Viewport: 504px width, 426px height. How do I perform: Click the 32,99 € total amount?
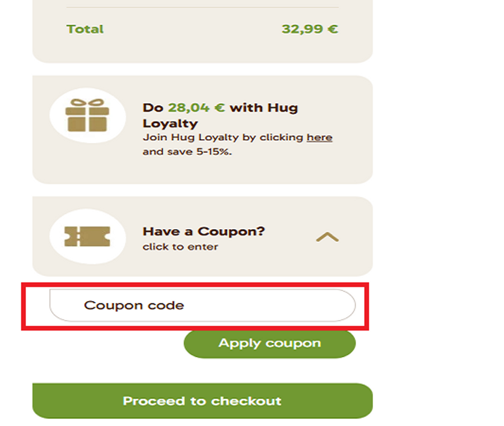point(310,29)
